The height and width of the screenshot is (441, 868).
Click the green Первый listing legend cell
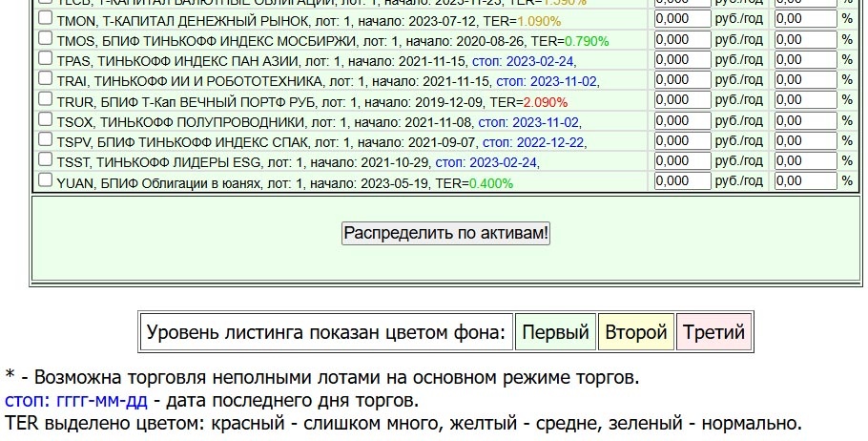tap(555, 332)
